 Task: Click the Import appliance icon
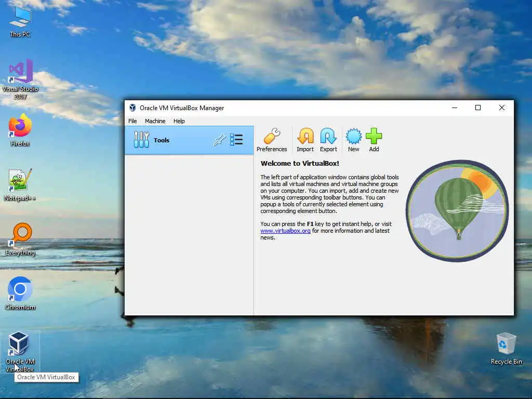pyautogui.click(x=305, y=140)
